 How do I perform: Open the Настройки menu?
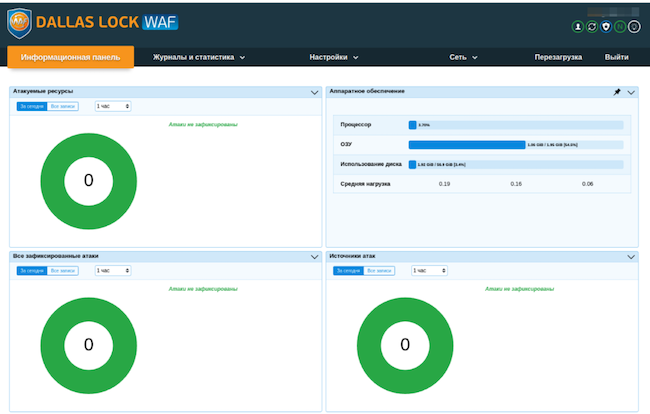coord(333,57)
